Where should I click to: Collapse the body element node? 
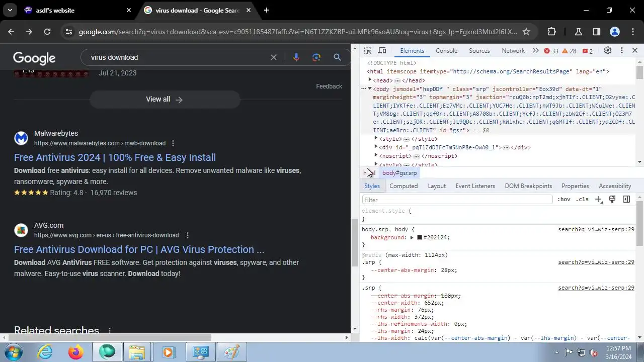click(x=370, y=88)
